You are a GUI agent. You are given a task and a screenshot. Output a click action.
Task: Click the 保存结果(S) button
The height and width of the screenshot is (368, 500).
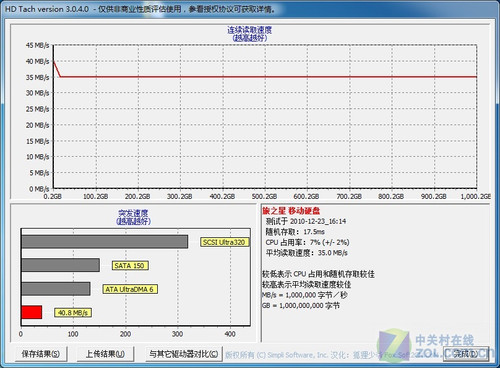tap(41, 354)
